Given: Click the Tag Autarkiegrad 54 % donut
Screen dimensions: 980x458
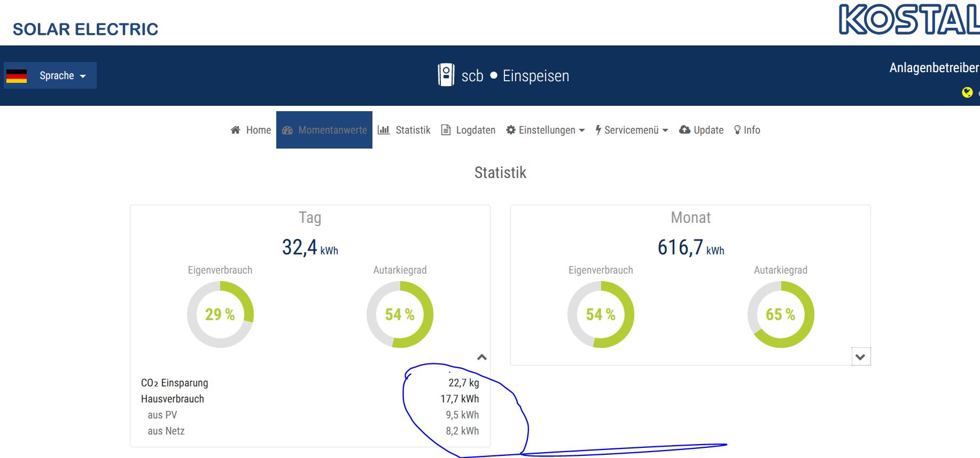Looking at the screenshot, I should click(400, 314).
